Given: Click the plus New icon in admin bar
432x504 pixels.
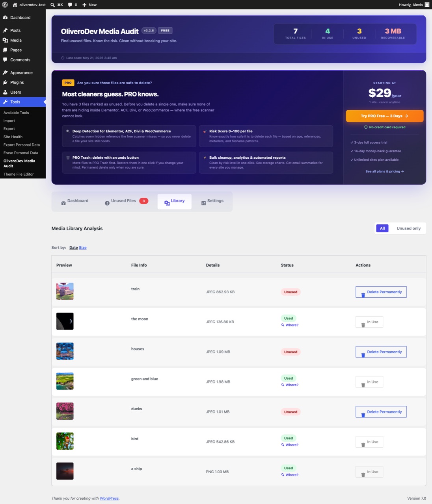Looking at the screenshot, I should pos(84,5).
